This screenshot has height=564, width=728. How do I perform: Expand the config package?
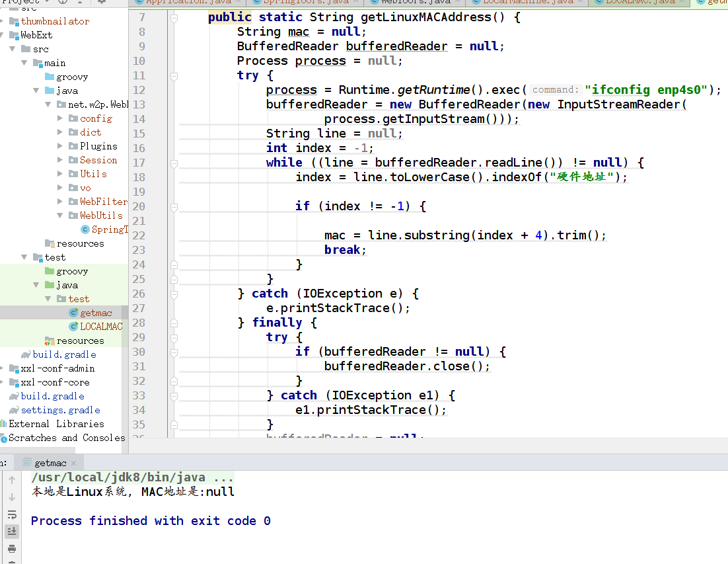pyautogui.click(x=59, y=118)
